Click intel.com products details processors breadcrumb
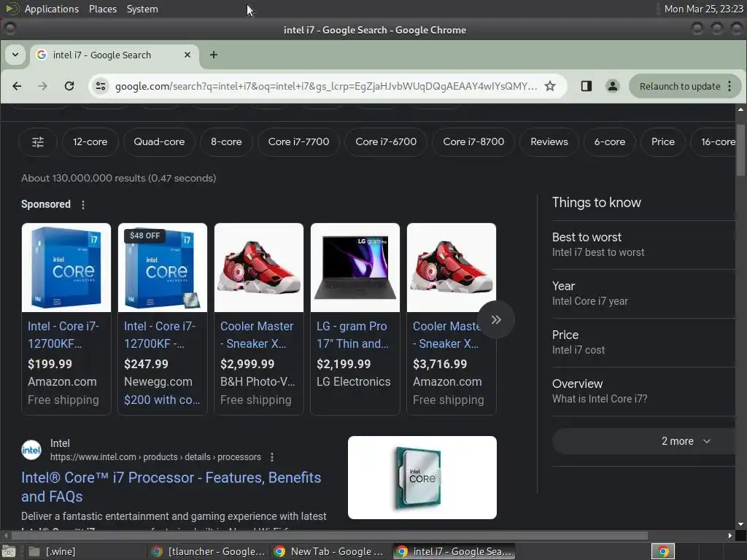The width and height of the screenshot is (747, 560). coord(156,457)
